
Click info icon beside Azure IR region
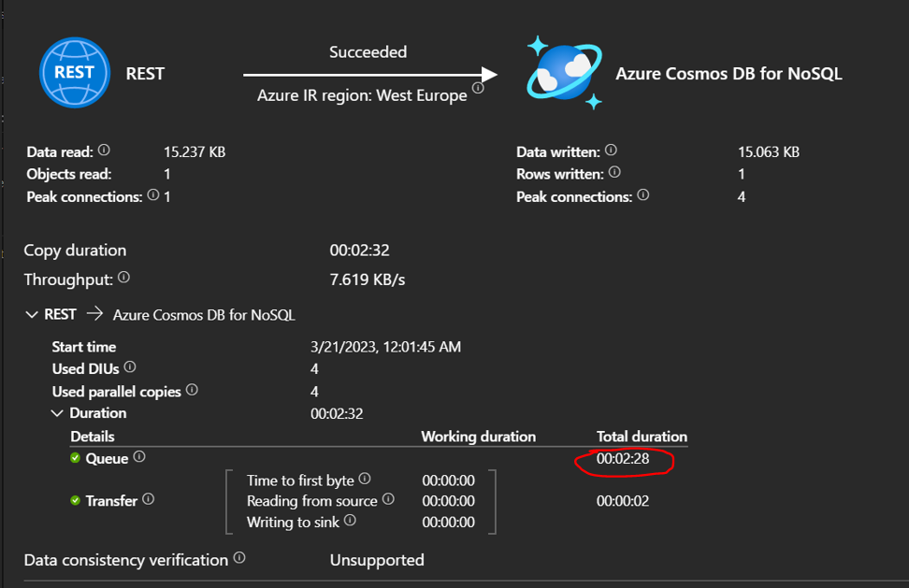pos(478,88)
